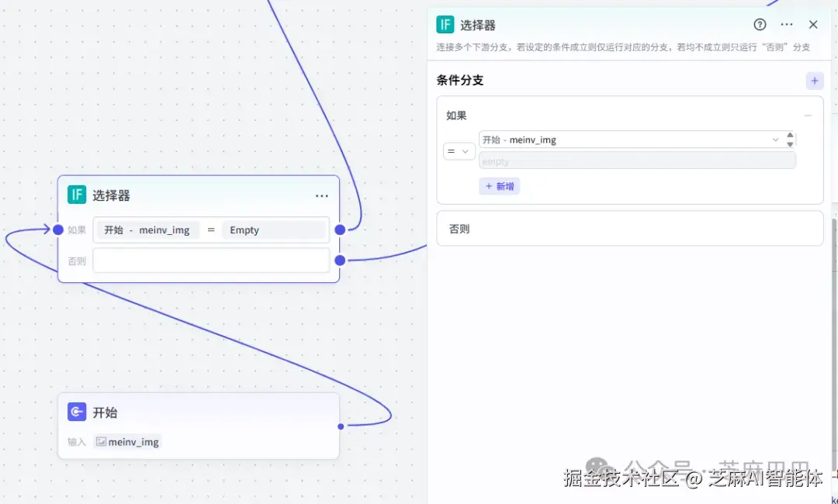Click the plus icon next to 条件分支

(814, 80)
